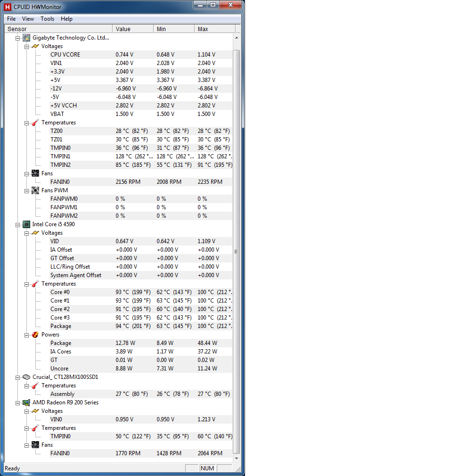Collapse the AMD Radeon R9 200 node

tap(17, 403)
